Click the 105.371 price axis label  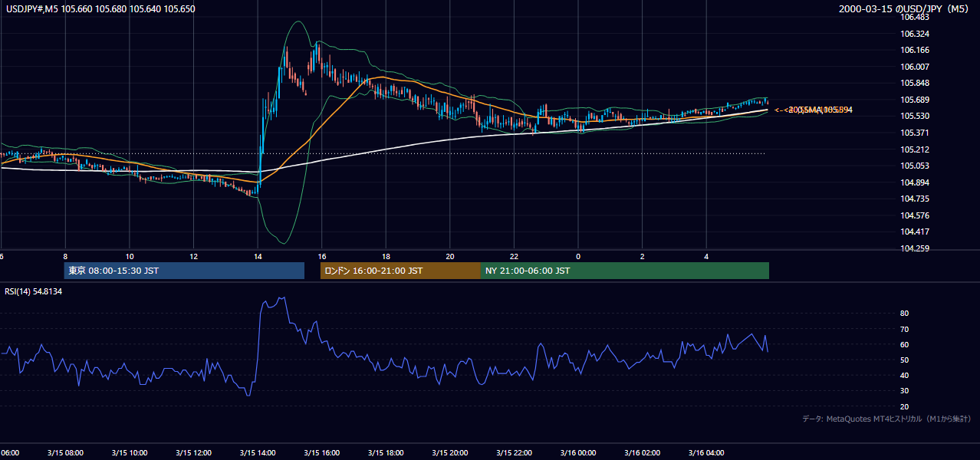(x=916, y=133)
